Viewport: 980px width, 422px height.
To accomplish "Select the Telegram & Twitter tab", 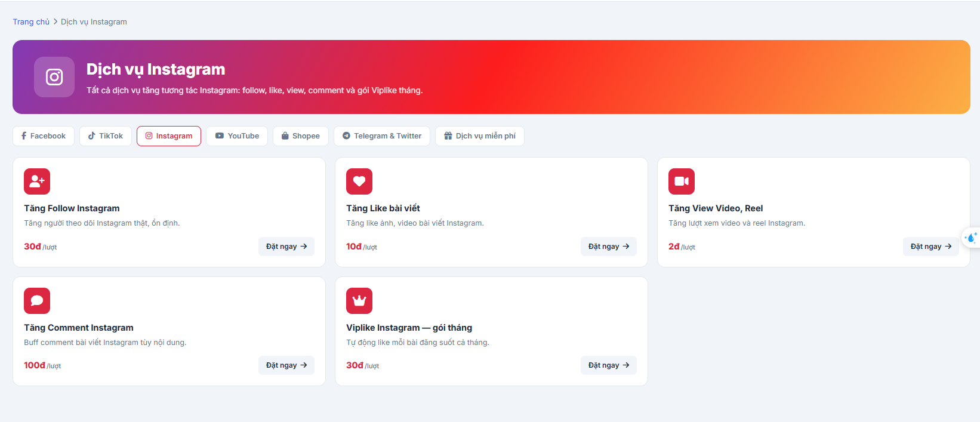I will point(382,136).
